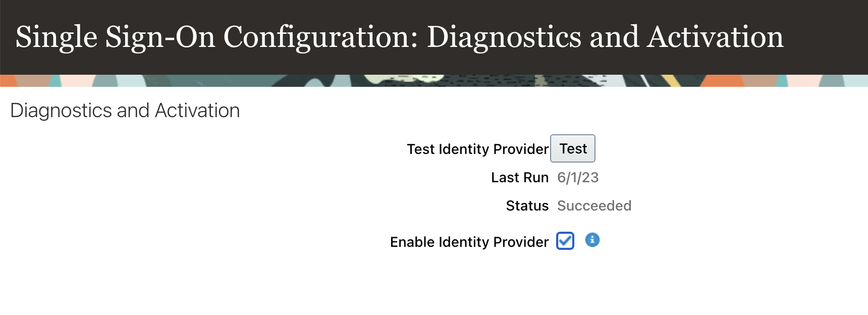The image size is (868, 315).
Task: Show help for Enable Identity Provider
Action: click(x=592, y=240)
